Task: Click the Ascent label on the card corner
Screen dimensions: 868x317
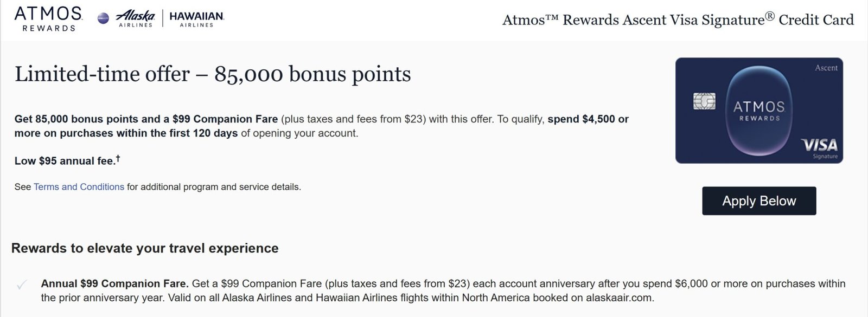Action: tap(826, 68)
